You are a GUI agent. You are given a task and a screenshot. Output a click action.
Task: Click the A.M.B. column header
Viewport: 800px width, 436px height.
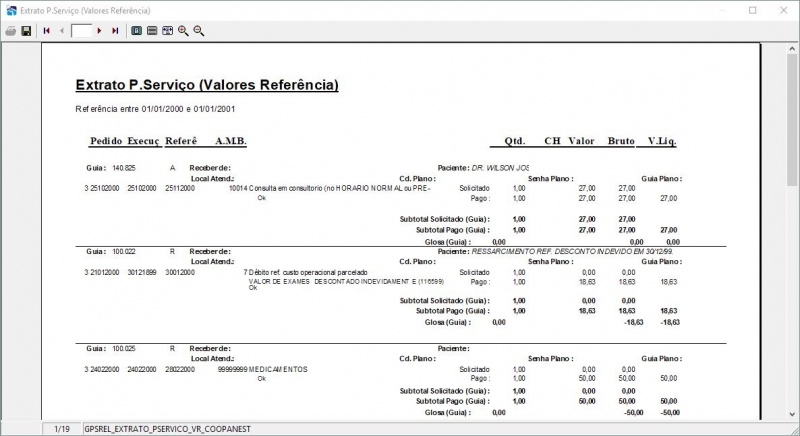[x=231, y=141]
